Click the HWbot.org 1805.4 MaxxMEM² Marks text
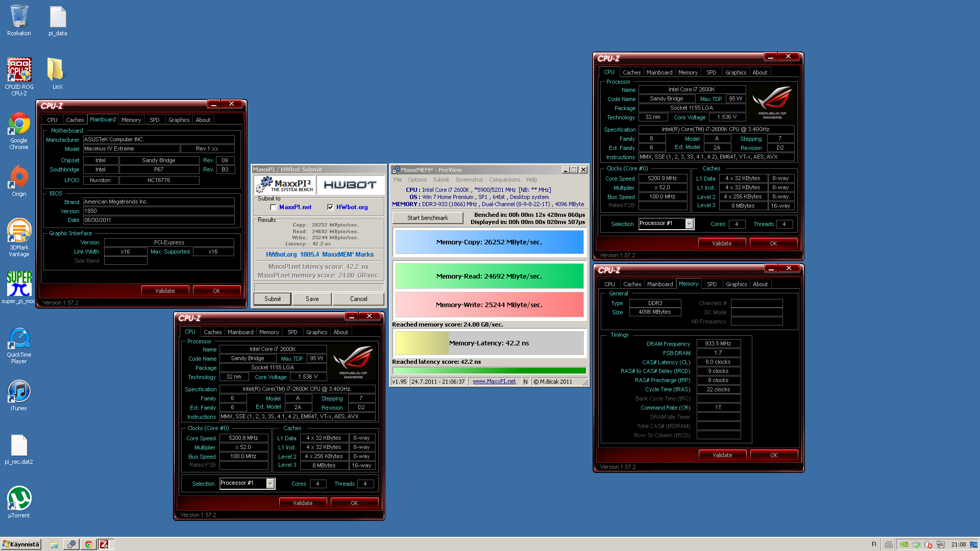 click(x=320, y=255)
